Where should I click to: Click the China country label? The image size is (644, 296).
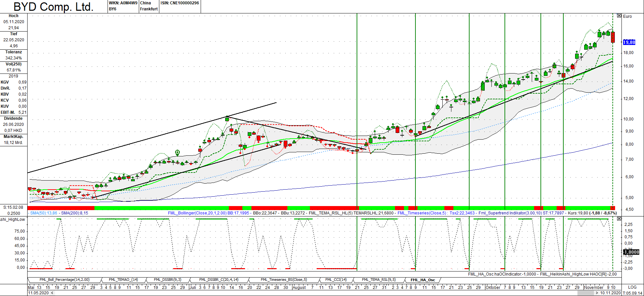click(x=146, y=3)
